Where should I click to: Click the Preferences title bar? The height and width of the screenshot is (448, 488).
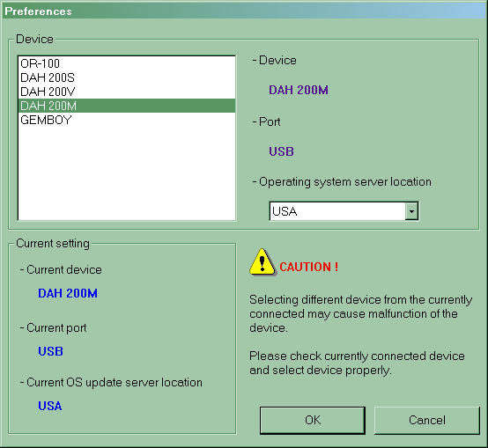click(x=244, y=11)
